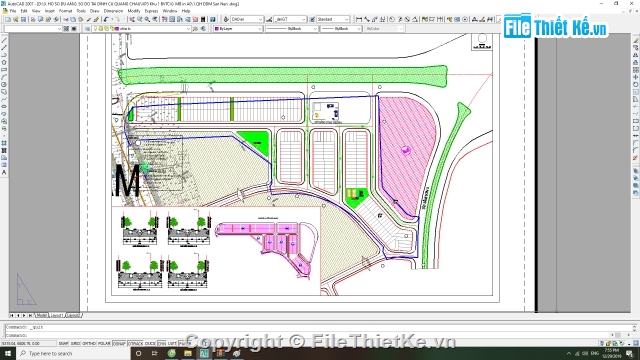Open the Layer Properties Manager icon
The height and width of the screenshot is (360, 640).
pyautogui.click(x=88, y=29)
